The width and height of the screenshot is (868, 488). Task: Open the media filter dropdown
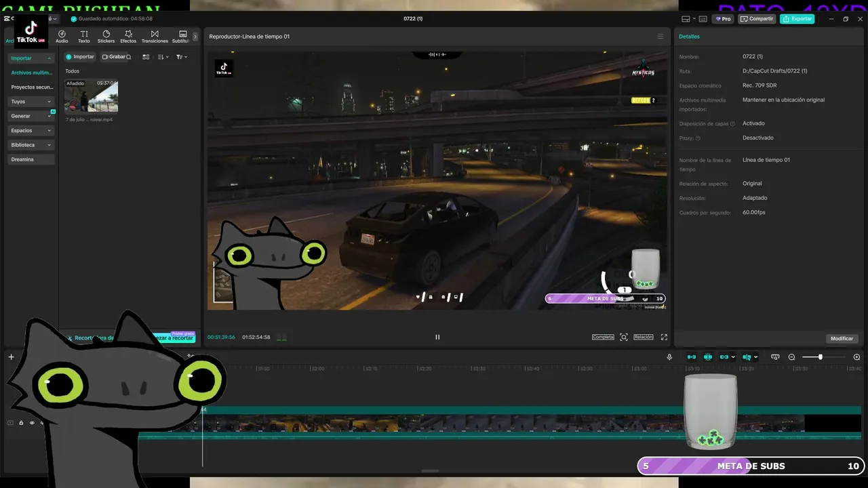[182, 57]
